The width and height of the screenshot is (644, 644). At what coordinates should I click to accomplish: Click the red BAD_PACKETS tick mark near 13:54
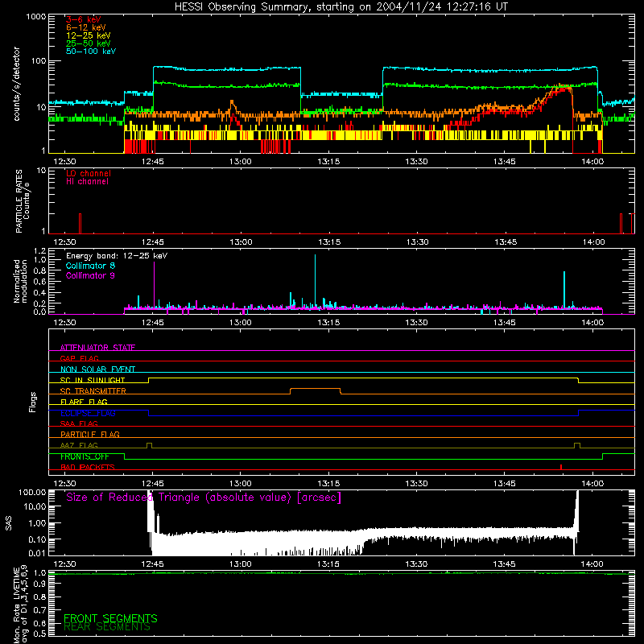point(561,467)
